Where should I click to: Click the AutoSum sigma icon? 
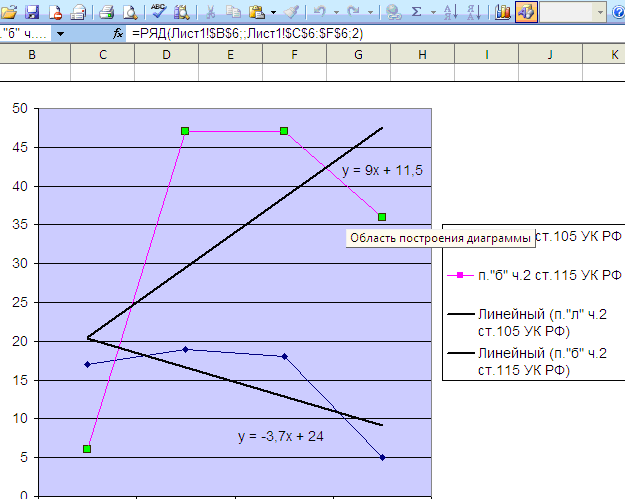[417, 12]
